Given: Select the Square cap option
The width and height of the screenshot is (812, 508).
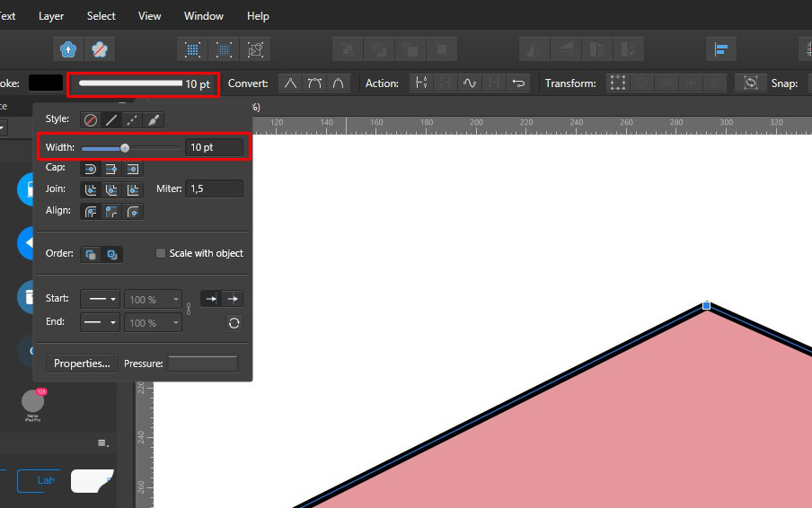Looking at the screenshot, I should click(133, 169).
